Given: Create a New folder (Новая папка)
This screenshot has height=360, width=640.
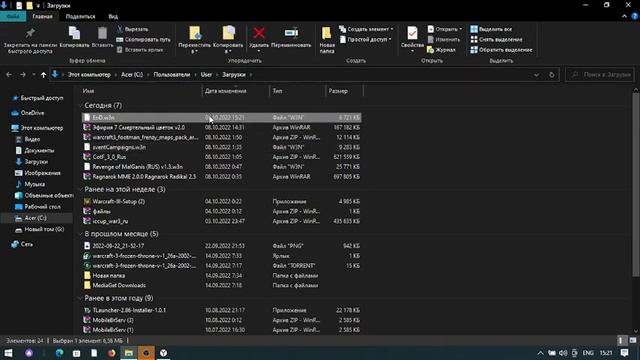Looking at the screenshot, I should (327, 40).
